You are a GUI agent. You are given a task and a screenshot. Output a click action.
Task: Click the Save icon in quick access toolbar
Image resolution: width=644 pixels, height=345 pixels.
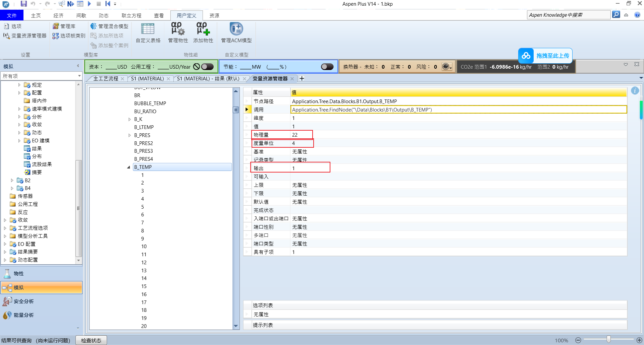pos(23,4)
